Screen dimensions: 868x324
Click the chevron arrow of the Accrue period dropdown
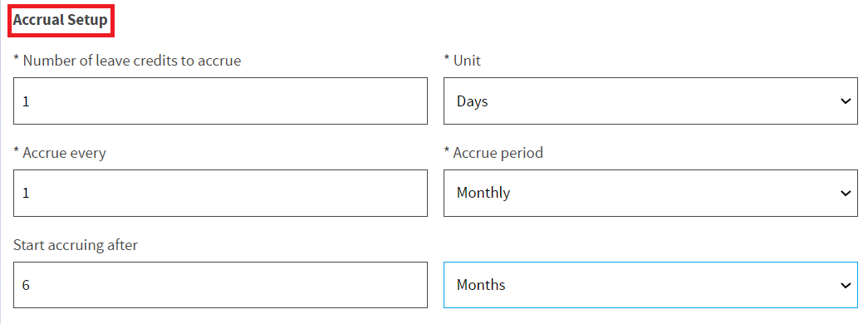tap(846, 194)
